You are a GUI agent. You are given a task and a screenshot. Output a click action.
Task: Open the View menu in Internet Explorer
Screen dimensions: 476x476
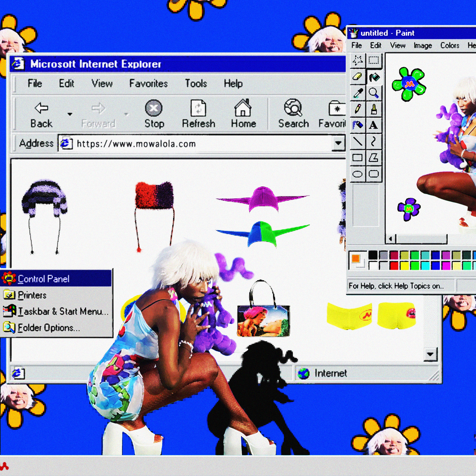102,83
